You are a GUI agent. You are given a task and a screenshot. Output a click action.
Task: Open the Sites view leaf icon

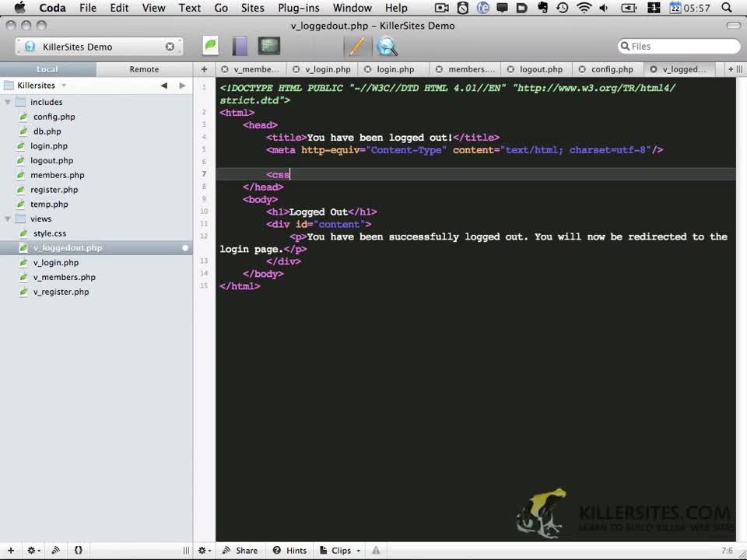[x=210, y=46]
